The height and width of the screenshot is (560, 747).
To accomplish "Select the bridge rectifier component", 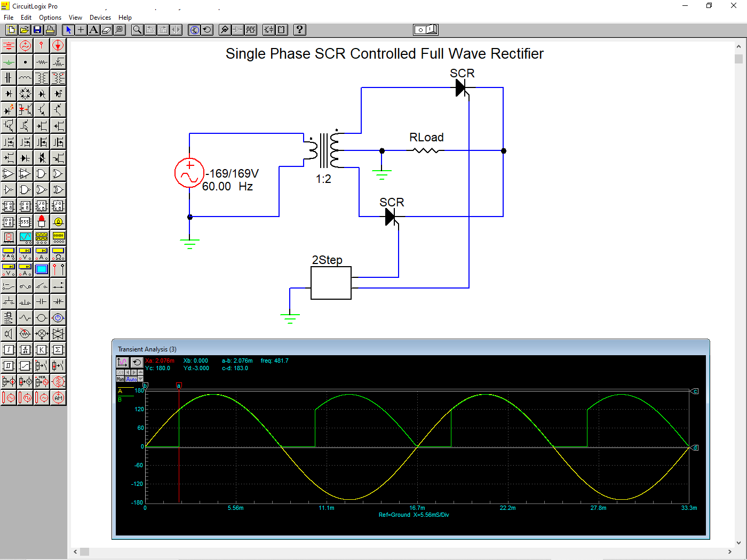I will coord(25,94).
